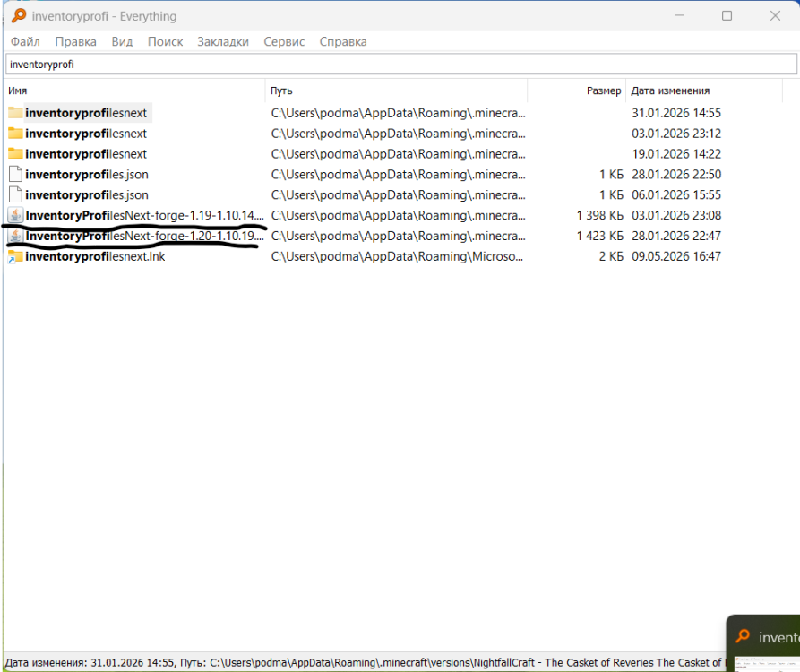Viewport: 800px width, 672px height.
Task: Open the Файл menu
Action: [x=25, y=41]
